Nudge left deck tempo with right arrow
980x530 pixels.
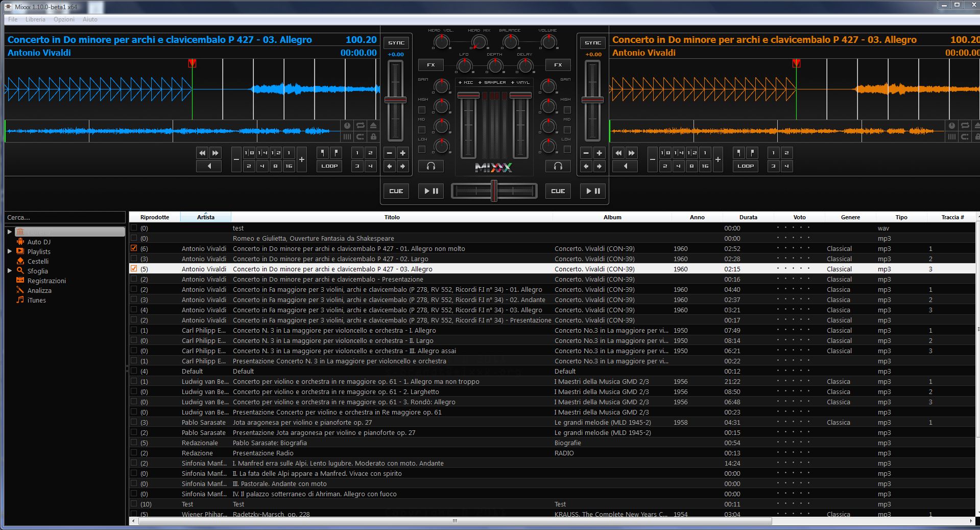(402, 166)
